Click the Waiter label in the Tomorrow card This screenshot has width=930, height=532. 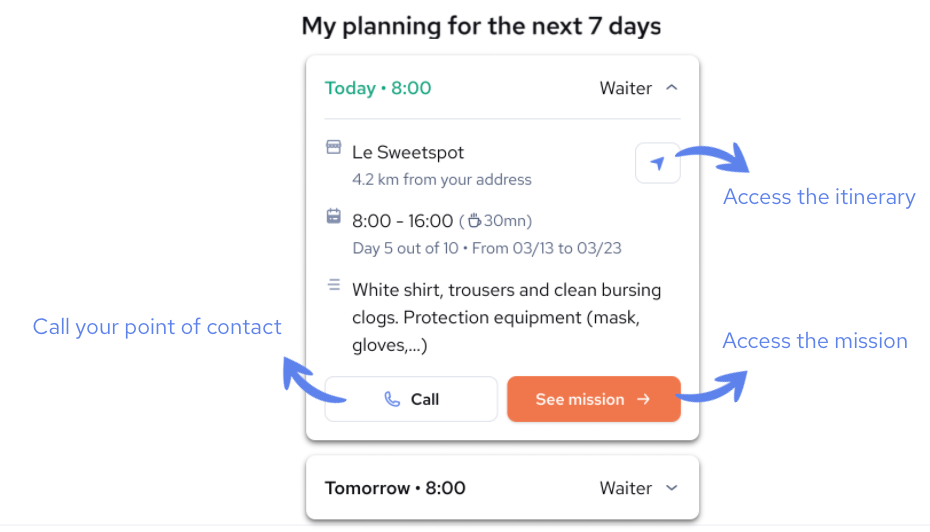[x=625, y=488]
